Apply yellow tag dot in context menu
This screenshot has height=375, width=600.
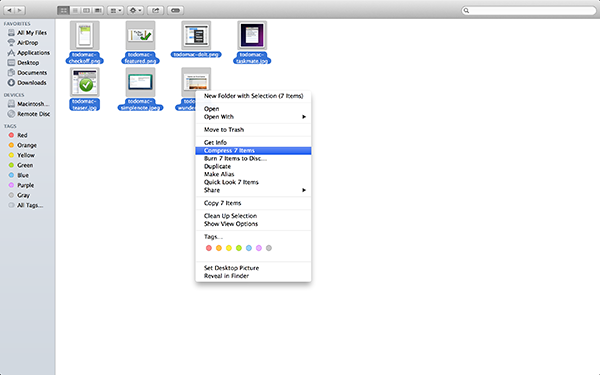(229, 248)
